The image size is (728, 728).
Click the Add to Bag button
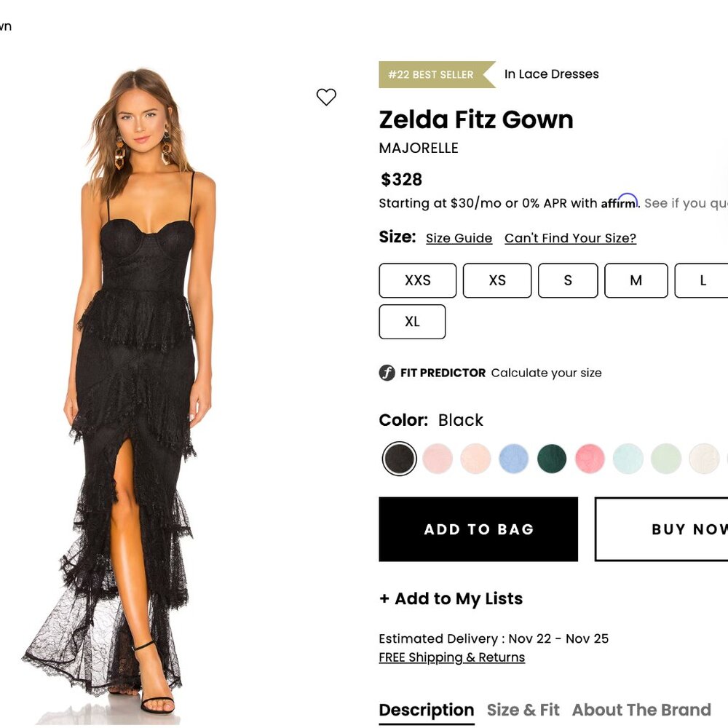coord(479,529)
